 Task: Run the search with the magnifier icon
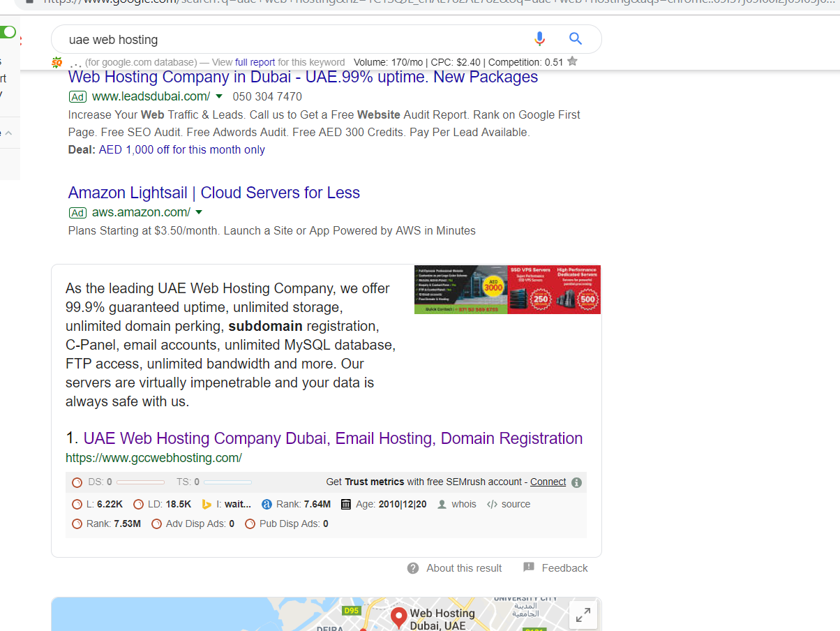coord(576,39)
